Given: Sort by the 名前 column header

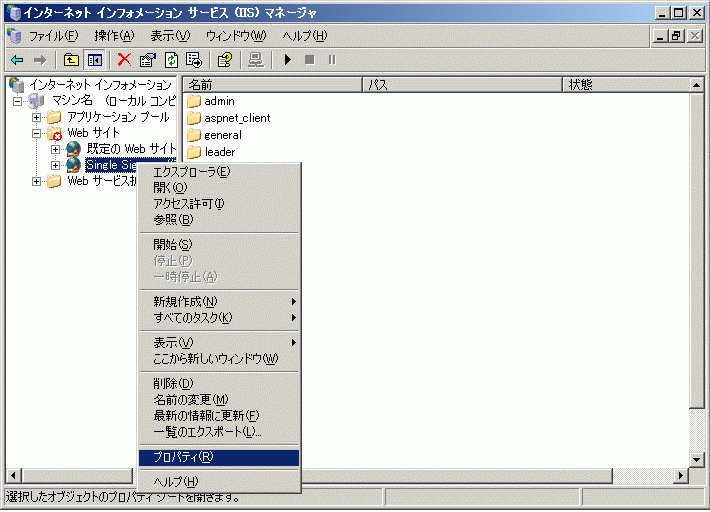Looking at the screenshot, I should [x=273, y=85].
